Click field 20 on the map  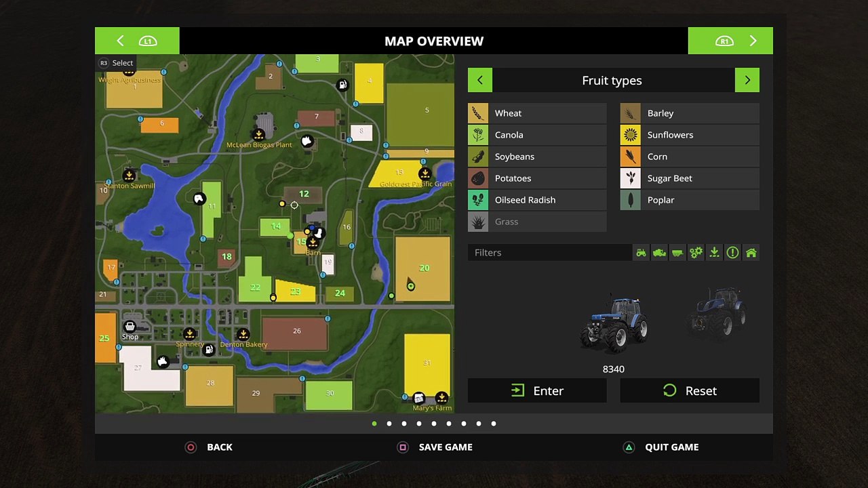(x=423, y=268)
